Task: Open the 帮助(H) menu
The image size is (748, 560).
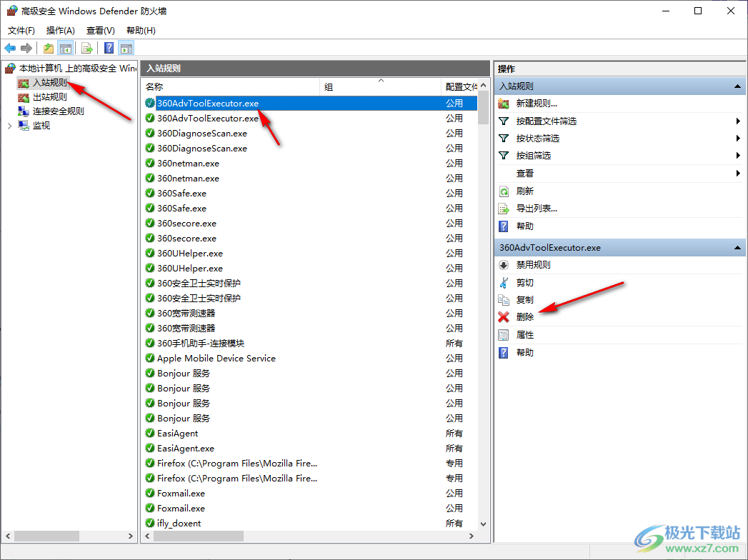Action: [141, 31]
